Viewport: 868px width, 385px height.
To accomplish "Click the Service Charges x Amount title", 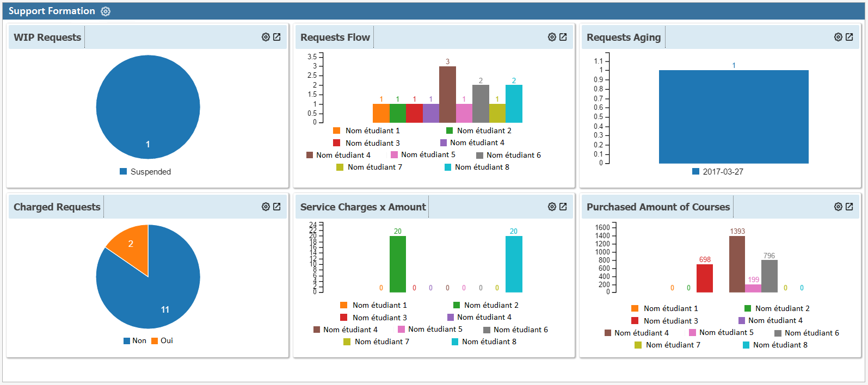I will 363,207.
